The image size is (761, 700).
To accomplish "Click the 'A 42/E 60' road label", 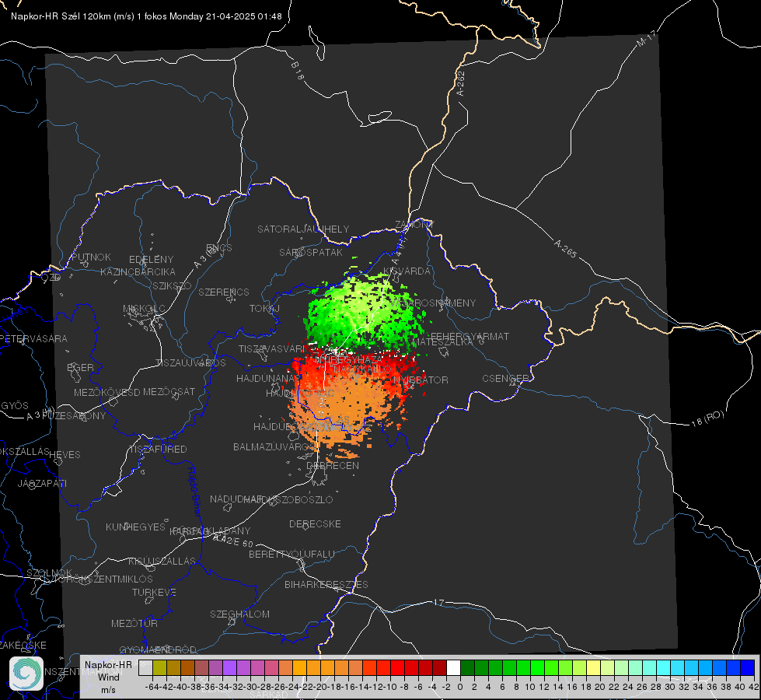I will click(233, 541).
